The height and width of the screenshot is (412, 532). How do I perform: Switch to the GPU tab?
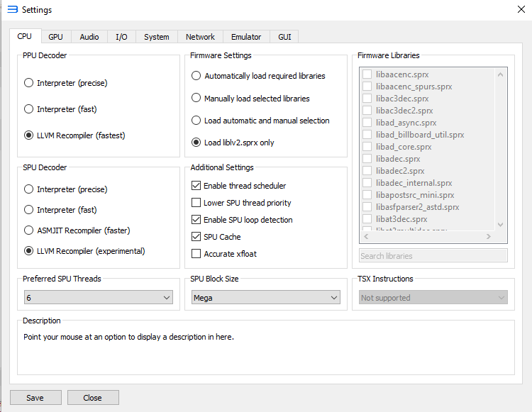55,37
